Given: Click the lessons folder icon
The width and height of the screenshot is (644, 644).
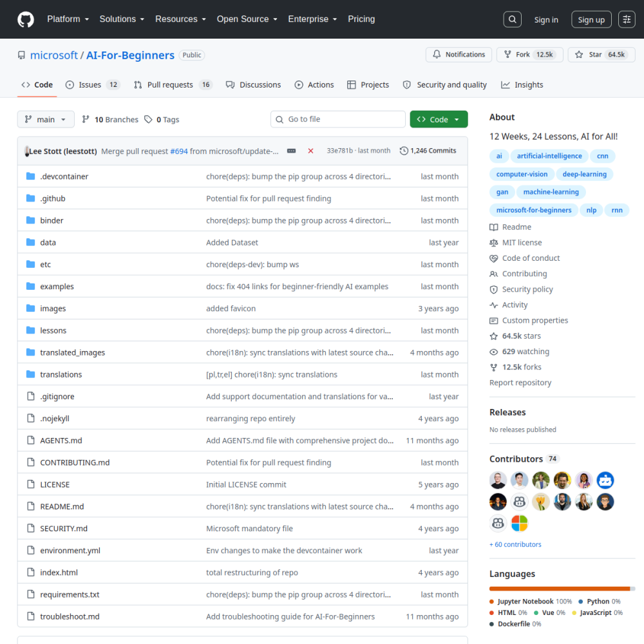Looking at the screenshot, I should 30,330.
